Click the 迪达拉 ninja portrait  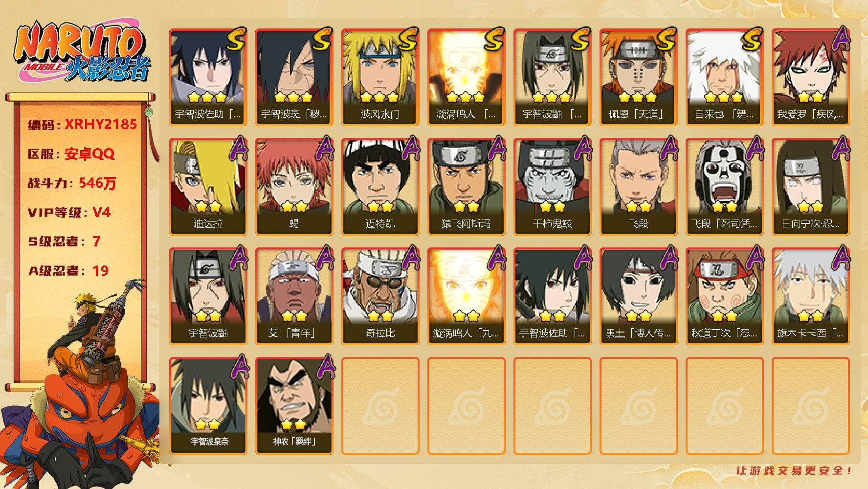click(x=208, y=187)
